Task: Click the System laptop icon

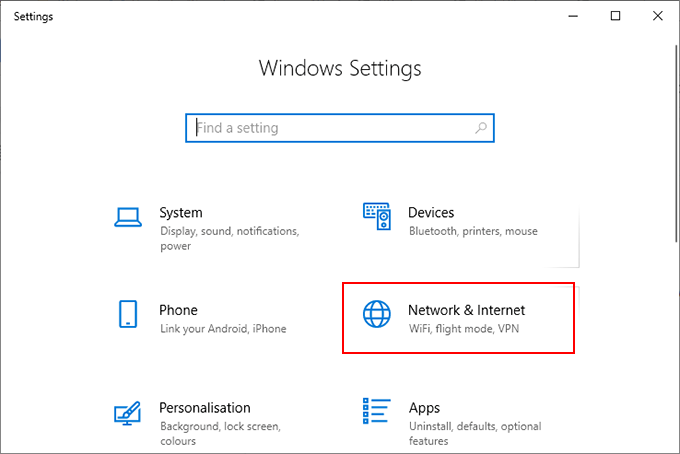Action: [x=127, y=216]
